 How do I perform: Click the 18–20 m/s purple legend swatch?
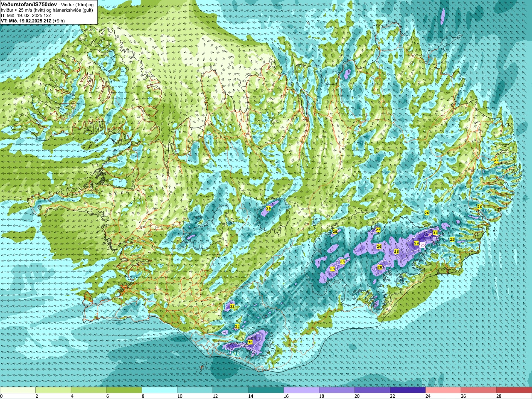tap(337, 390)
